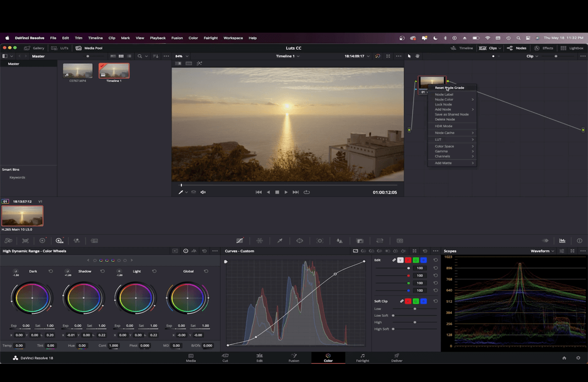Select the C0767.MP4 clip thumbnail
Screen dimensions: 588x382
pyautogui.click(x=78, y=71)
